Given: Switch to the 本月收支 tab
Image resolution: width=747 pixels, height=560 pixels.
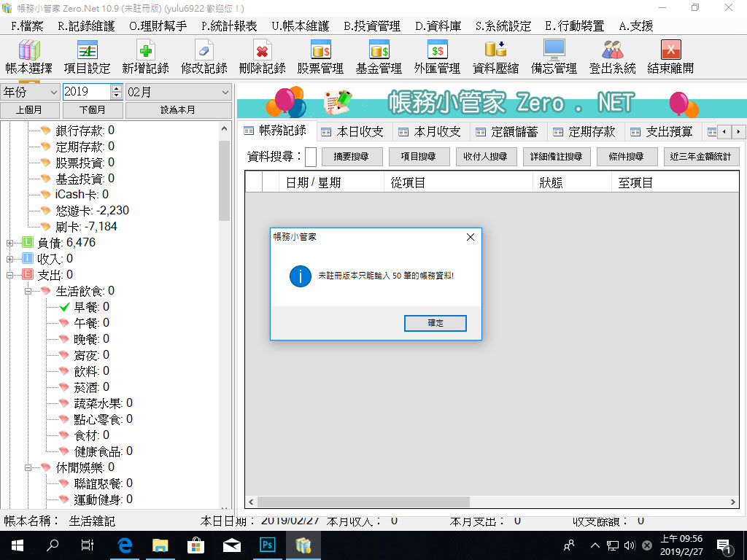Looking at the screenshot, I should [430, 132].
